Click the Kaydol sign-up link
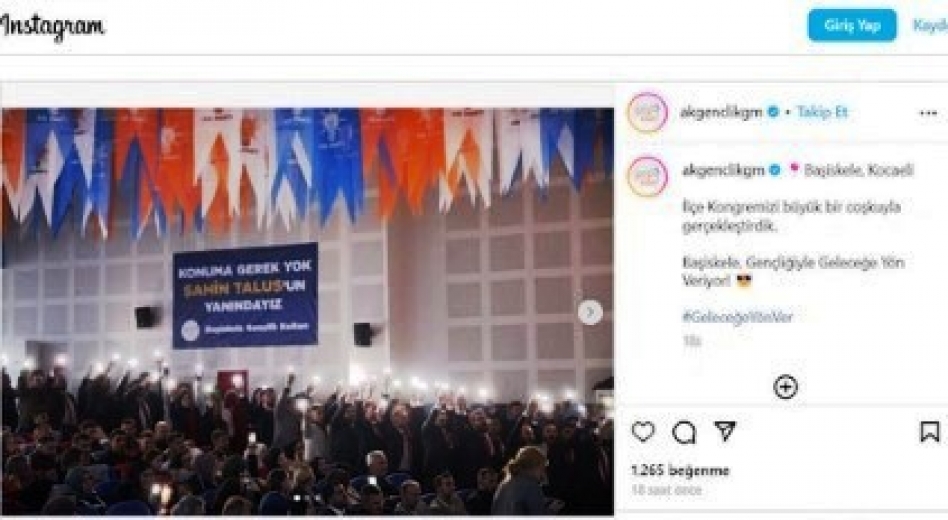Image resolution: width=948 pixels, height=520 pixels. coord(930,25)
